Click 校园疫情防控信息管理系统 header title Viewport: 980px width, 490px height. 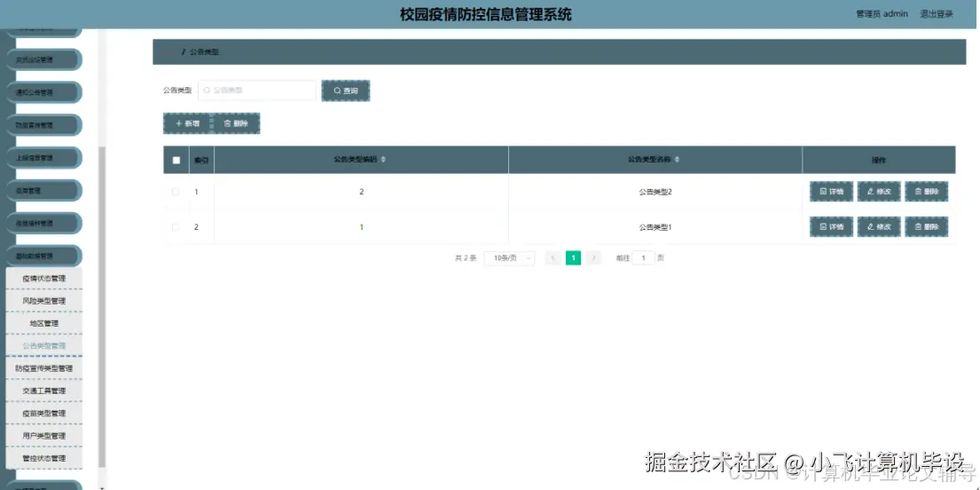(x=486, y=14)
